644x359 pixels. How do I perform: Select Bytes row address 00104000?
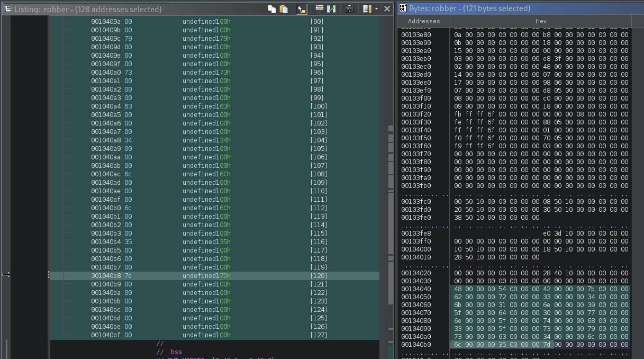coord(416,249)
